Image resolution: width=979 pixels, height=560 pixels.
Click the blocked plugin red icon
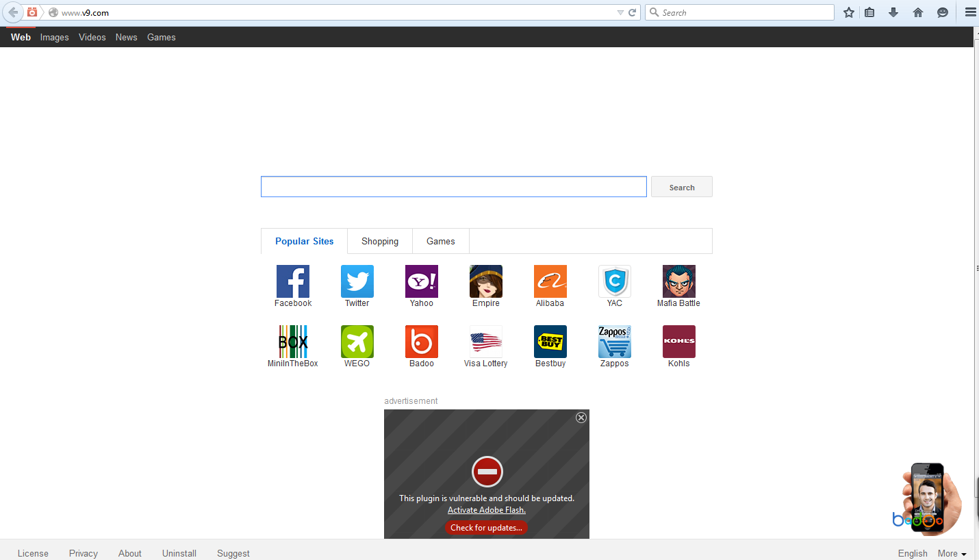coord(487,472)
